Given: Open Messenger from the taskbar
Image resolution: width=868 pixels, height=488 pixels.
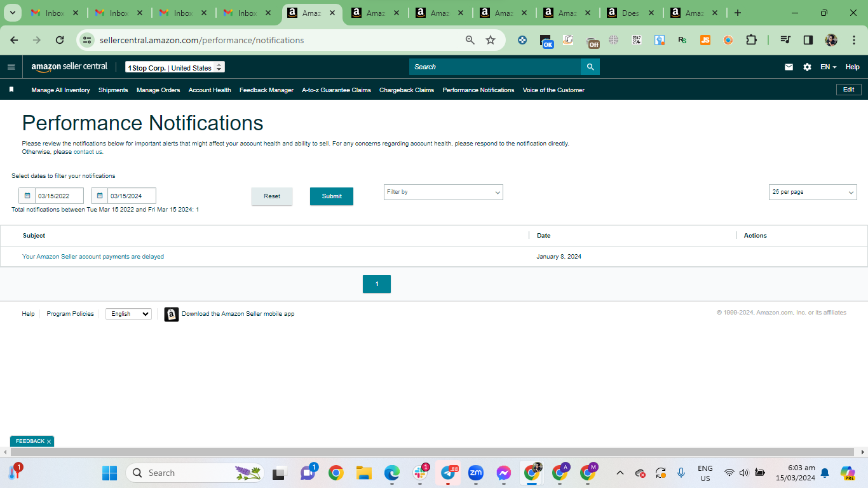Looking at the screenshot, I should (504, 473).
